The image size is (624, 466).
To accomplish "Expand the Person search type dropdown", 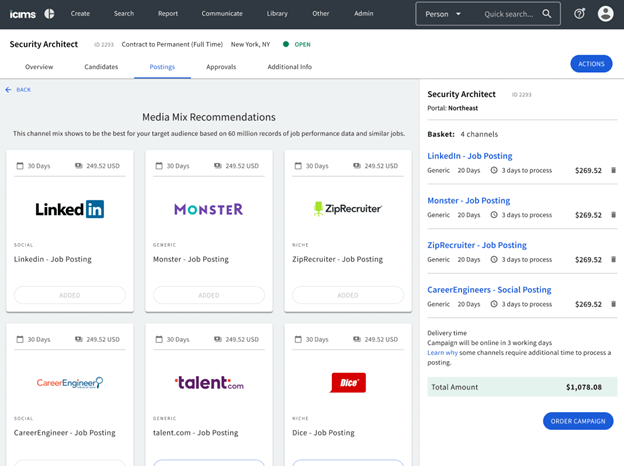I will 442,14.
